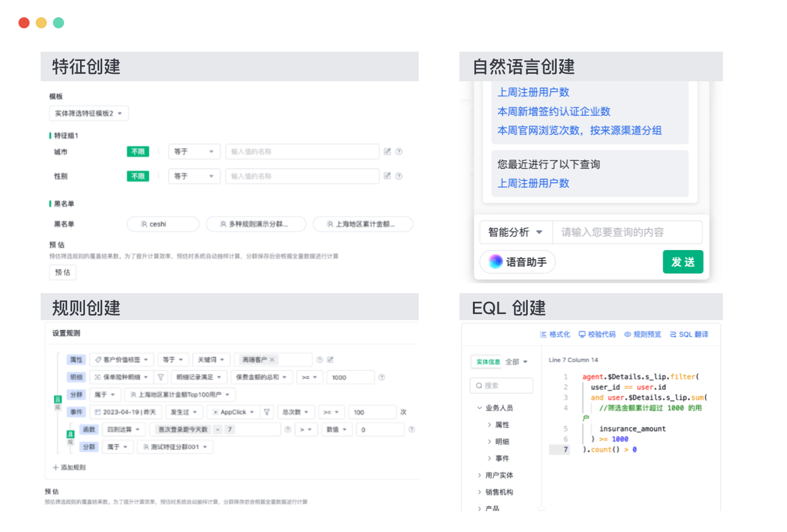Image resolution: width=787 pixels, height=532 pixels.
Task: Toggle the 不限 tag for 城市
Action: pos(138,151)
